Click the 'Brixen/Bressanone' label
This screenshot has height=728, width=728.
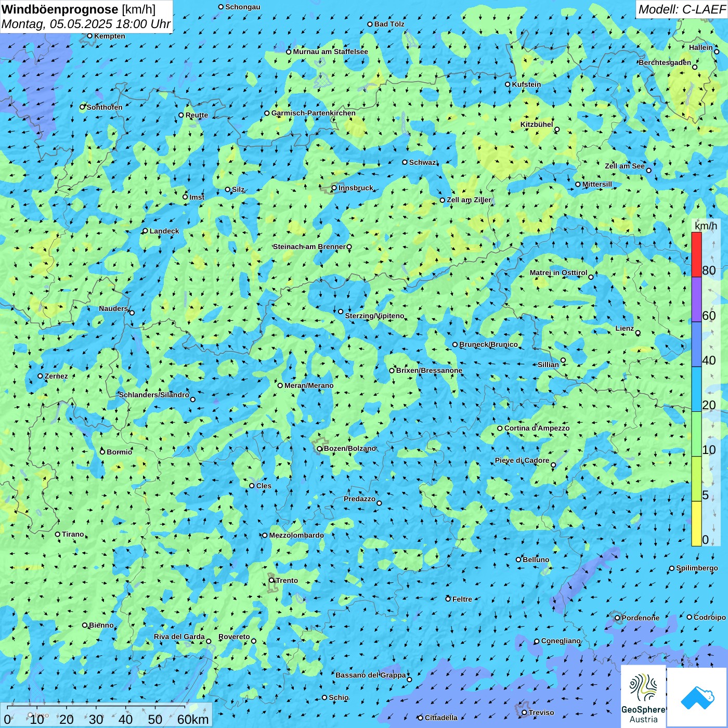[429, 370]
